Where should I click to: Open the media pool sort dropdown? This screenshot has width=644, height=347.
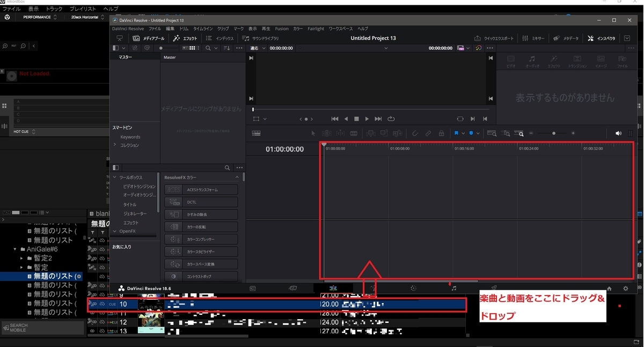[x=227, y=48]
